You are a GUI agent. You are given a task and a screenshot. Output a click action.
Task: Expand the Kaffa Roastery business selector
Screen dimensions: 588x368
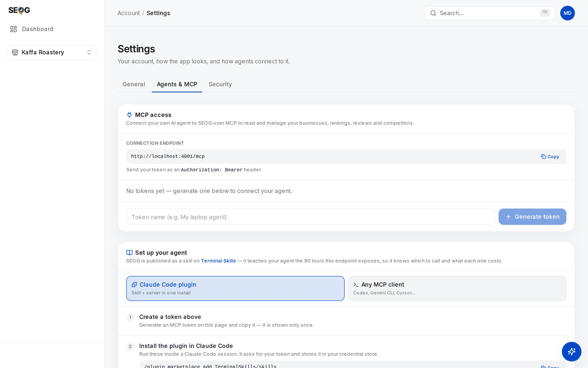(x=52, y=52)
